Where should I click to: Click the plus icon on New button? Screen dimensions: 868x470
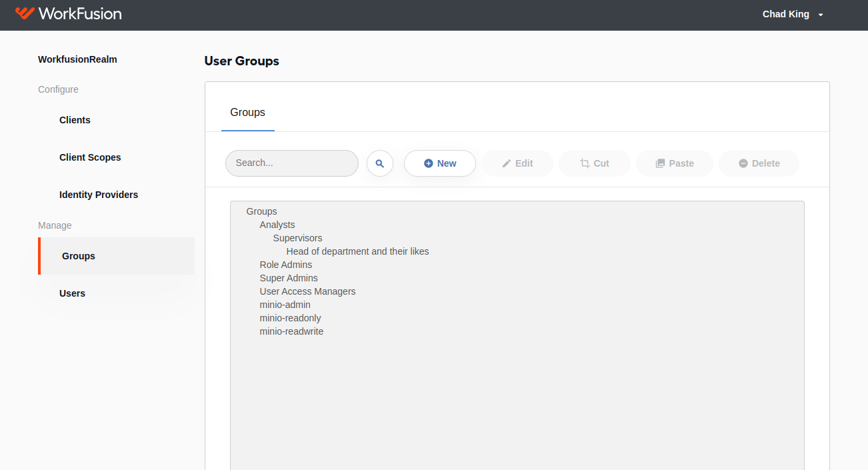point(429,163)
